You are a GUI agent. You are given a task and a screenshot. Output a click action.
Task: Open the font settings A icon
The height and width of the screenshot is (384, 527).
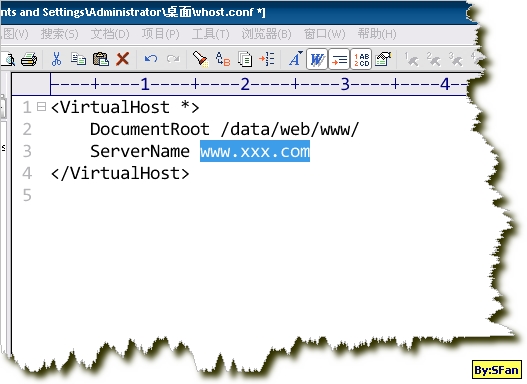295,59
